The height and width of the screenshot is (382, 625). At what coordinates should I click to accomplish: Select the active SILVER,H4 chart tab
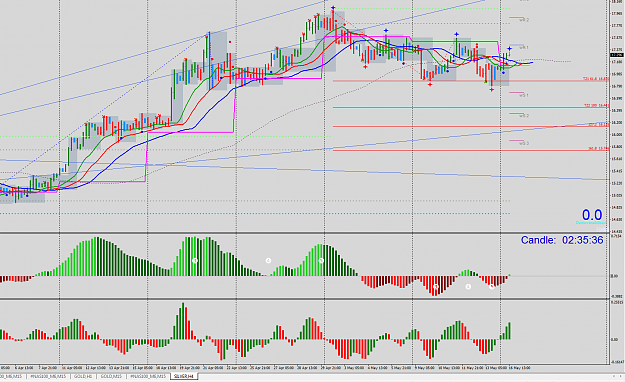[184, 376]
